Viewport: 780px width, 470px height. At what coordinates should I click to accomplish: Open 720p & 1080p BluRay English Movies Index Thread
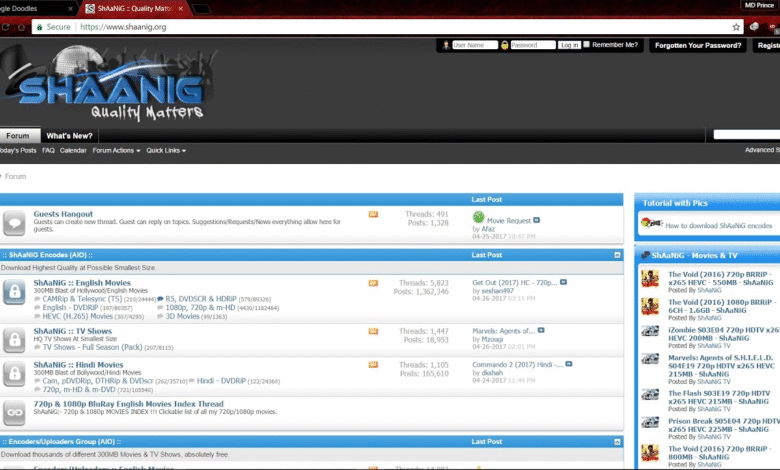128,404
